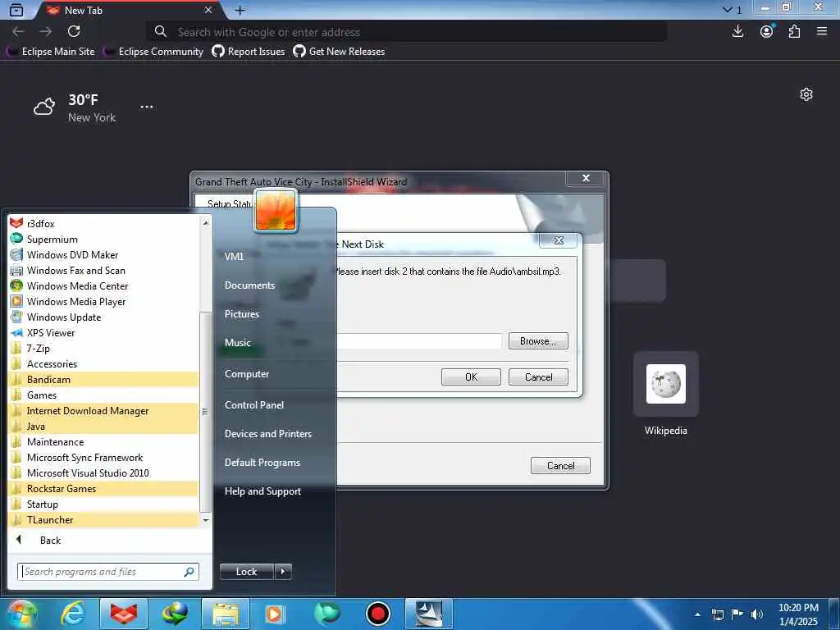Confirm with OK in the Next Disk dialog
This screenshot has width=840, height=630.
(x=471, y=377)
